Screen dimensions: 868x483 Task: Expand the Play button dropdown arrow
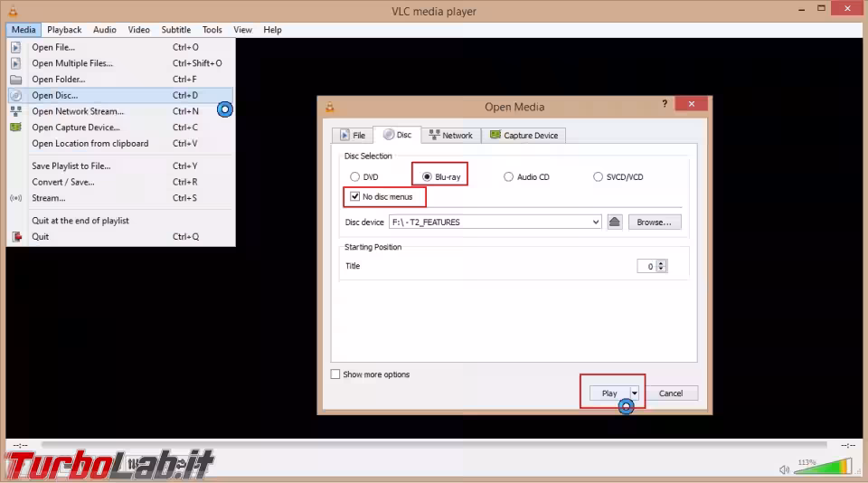click(635, 393)
